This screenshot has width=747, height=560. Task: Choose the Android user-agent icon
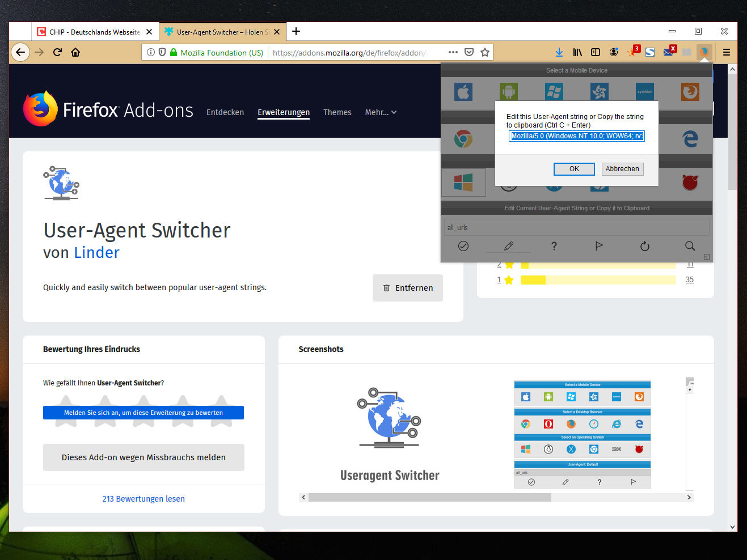(x=509, y=92)
